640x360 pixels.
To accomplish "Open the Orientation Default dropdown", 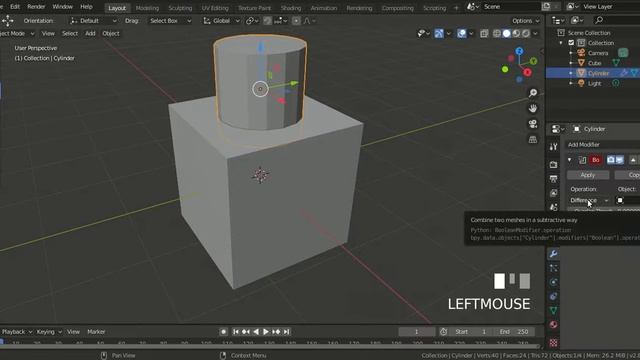I will 93,20.
